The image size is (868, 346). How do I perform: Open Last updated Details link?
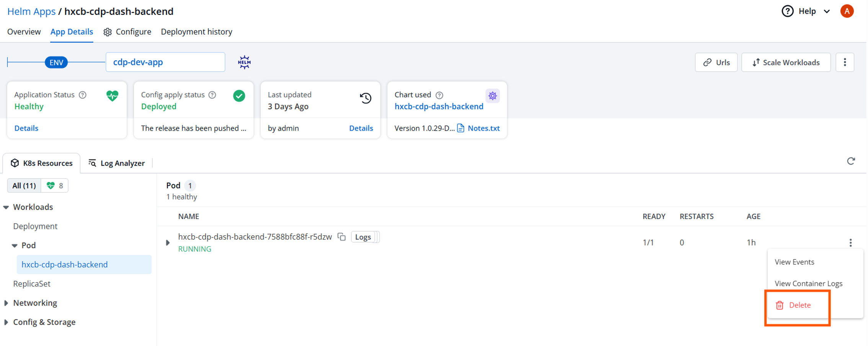click(x=361, y=128)
